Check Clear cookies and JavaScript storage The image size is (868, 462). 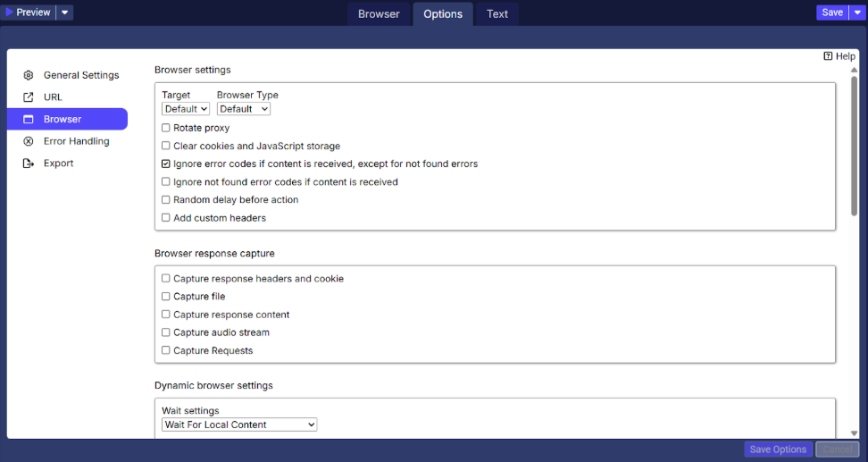click(x=166, y=146)
